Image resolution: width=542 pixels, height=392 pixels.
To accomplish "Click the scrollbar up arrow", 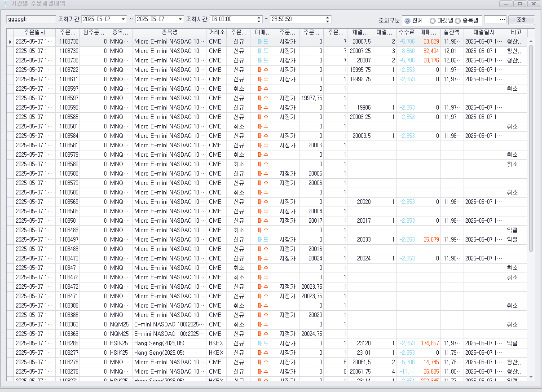I will (531, 40).
